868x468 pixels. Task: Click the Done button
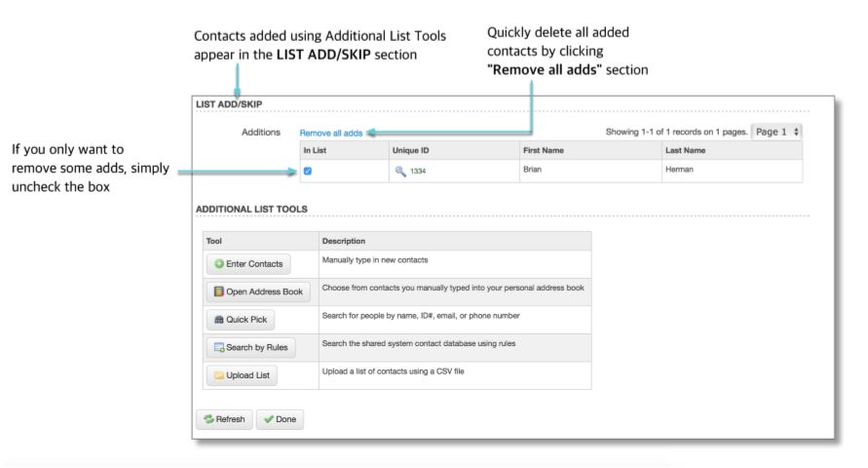point(280,419)
